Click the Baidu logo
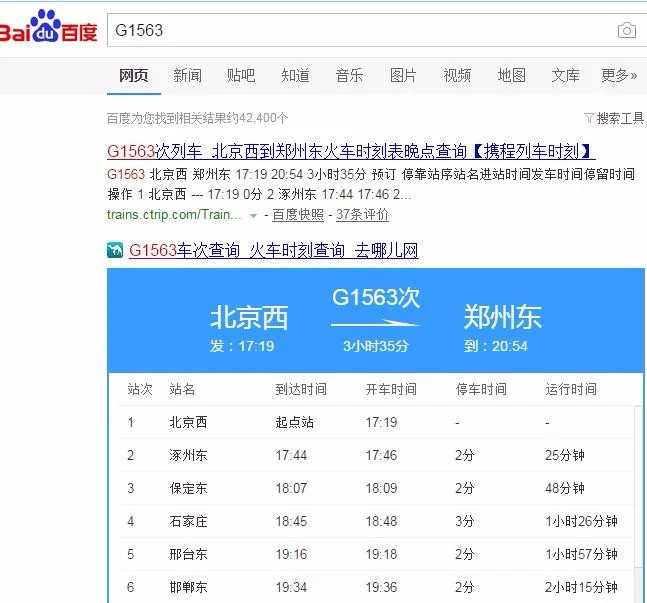Image resolution: width=647 pixels, height=603 pixels. pyautogui.click(x=48, y=27)
